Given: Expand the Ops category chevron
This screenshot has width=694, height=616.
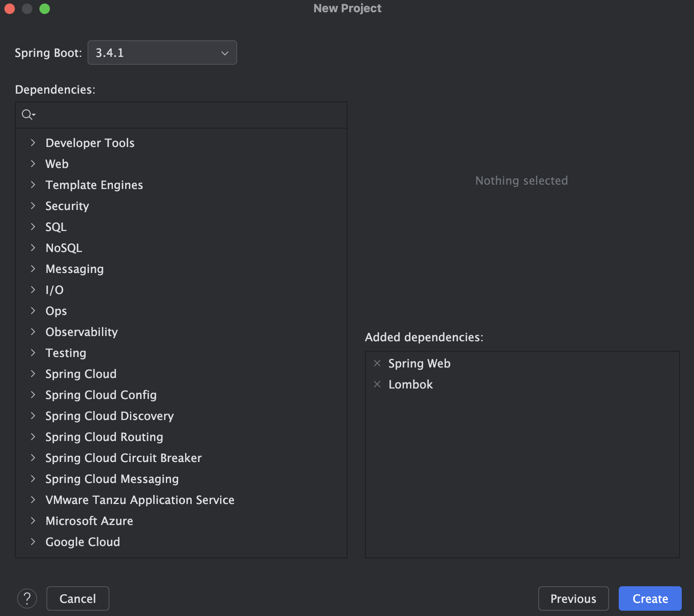Looking at the screenshot, I should tap(33, 311).
